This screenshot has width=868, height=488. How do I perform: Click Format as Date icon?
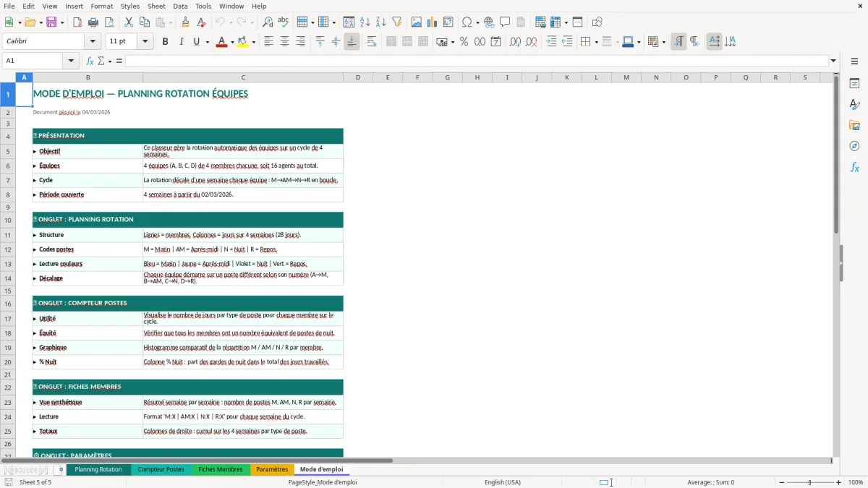[x=495, y=42]
